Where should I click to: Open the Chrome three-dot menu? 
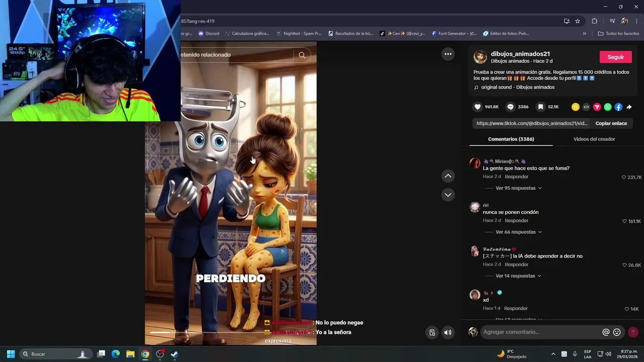[636, 21]
